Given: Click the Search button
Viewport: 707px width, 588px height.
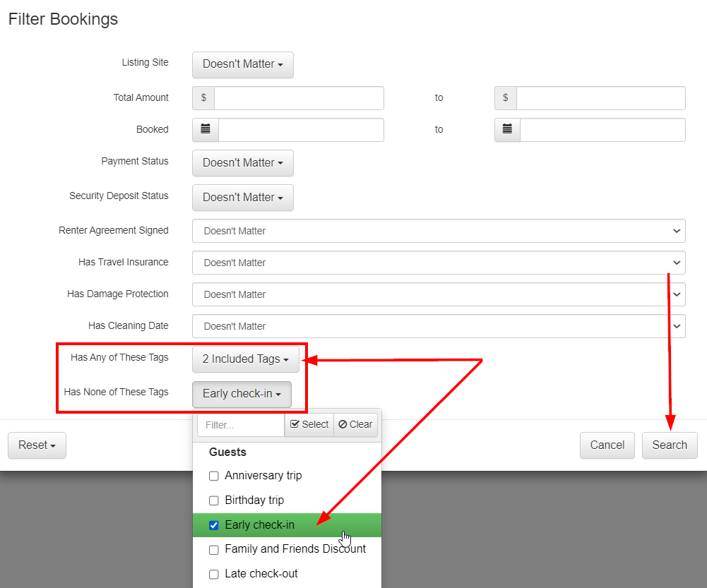Looking at the screenshot, I should pyautogui.click(x=669, y=445).
